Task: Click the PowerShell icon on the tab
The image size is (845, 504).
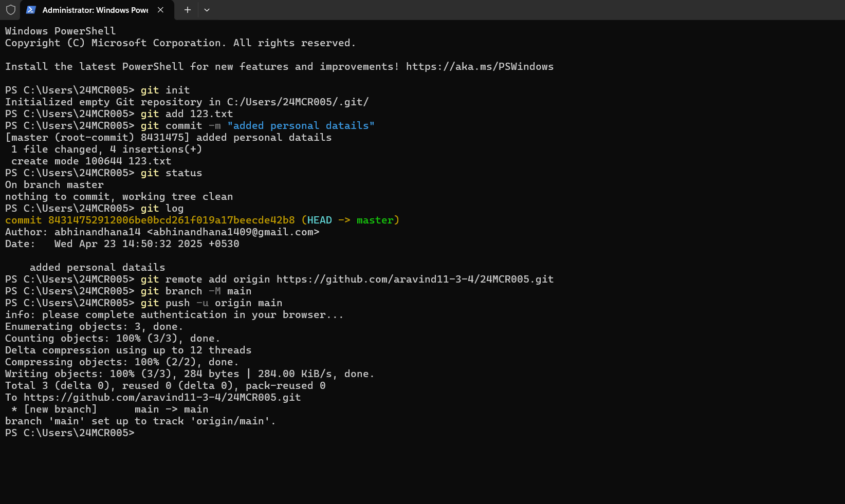Action: pyautogui.click(x=31, y=10)
